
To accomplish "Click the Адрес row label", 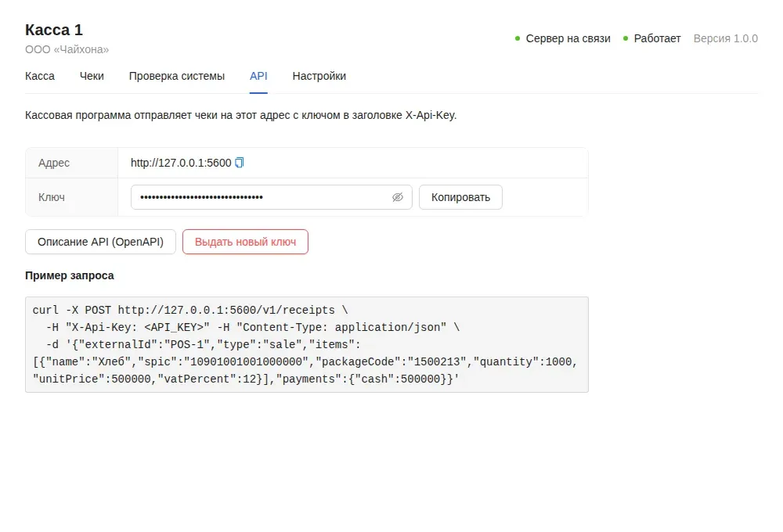I will (x=54, y=163).
